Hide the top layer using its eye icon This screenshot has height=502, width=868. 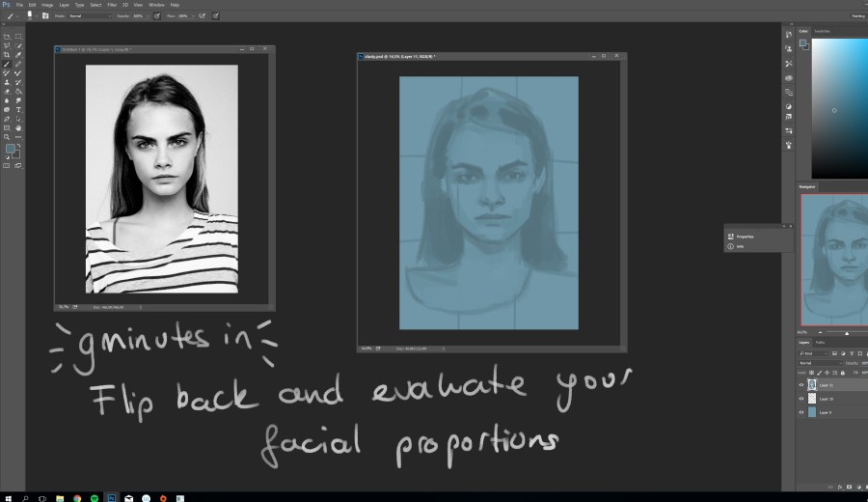(801, 384)
